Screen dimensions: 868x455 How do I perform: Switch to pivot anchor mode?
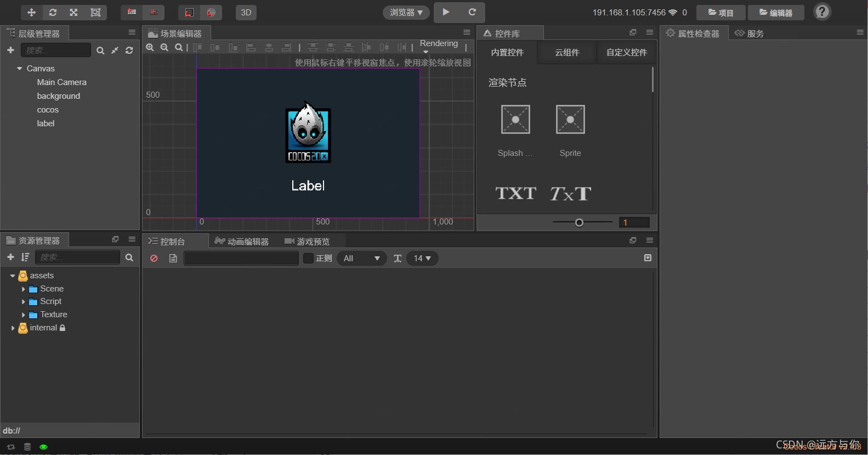tap(132, 12)
